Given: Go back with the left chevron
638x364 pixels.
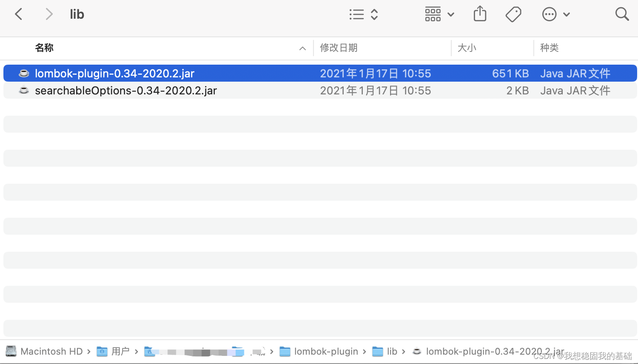Looking at the screenshot, I should point(18,14).
